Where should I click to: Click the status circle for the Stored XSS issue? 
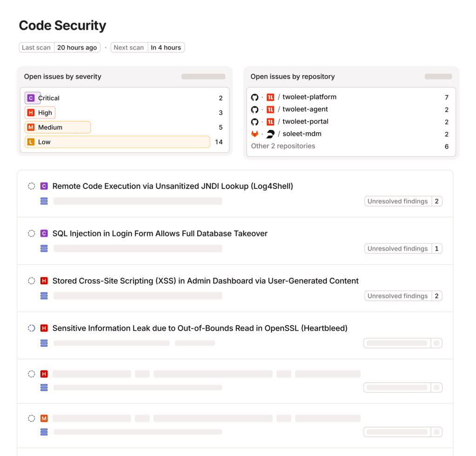pos(32,281)
